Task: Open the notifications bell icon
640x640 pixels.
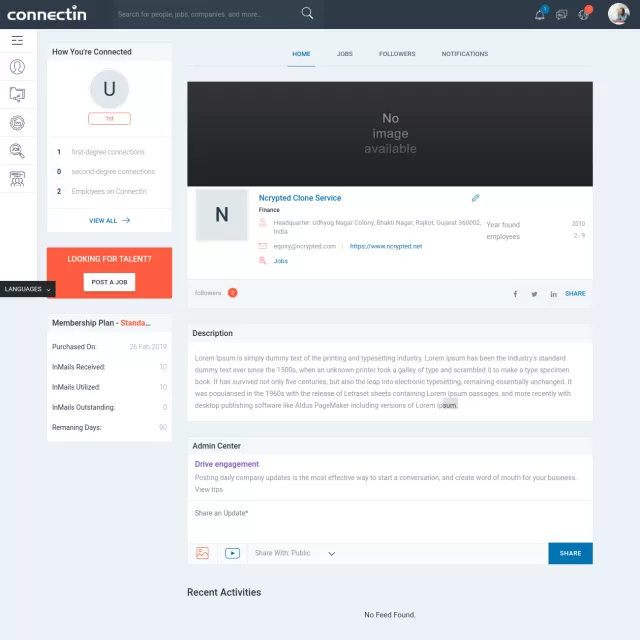Action: (540, 15)
